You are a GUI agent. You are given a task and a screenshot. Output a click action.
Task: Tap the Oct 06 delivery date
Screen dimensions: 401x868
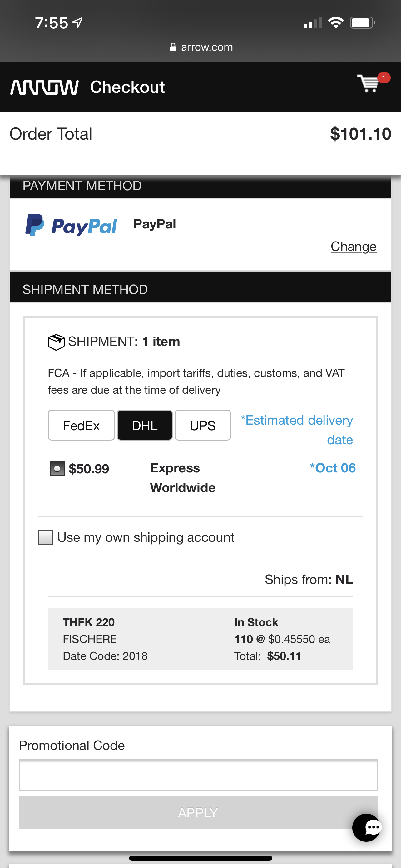(333, 468)
